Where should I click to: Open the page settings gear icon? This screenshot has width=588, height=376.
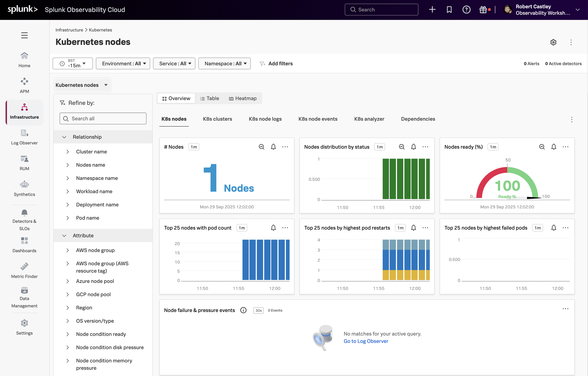[553, 42]
